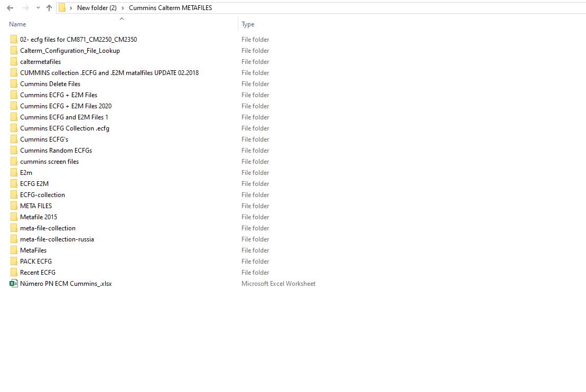Click the Up one level arrow
The height and width of the screenshot is (392, 586).
49,8
